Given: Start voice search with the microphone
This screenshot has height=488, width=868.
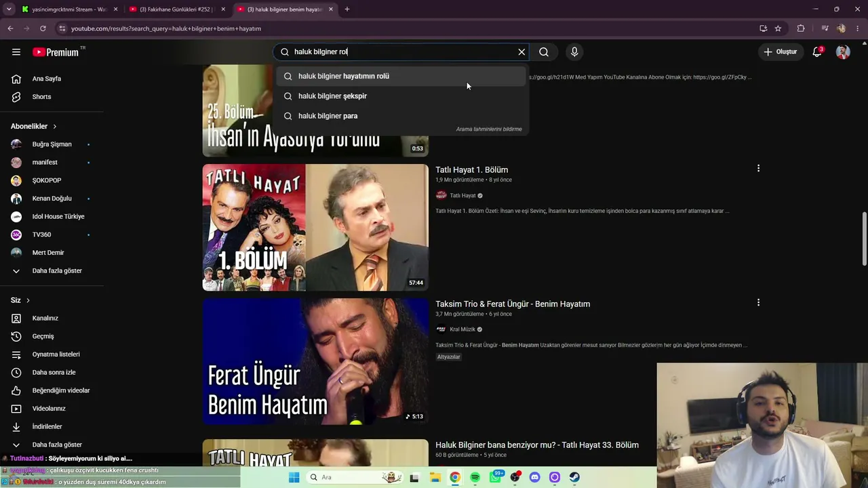Looking at the screenshot, I should tap(574, 52).
